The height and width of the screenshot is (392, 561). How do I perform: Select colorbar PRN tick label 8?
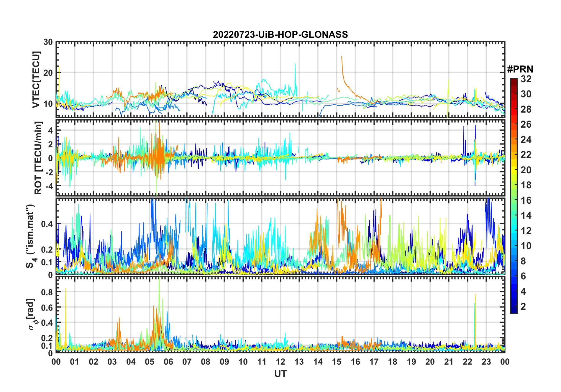point(524,261)
